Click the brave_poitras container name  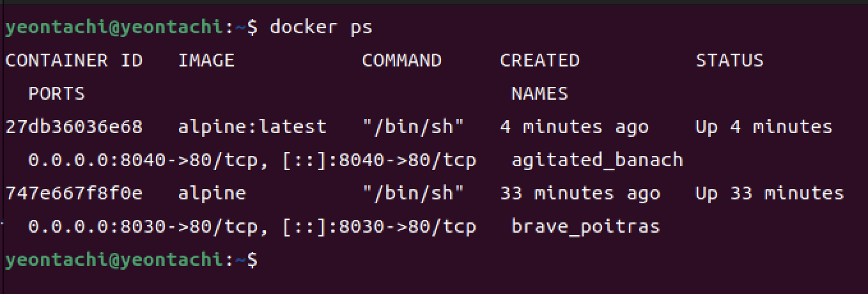coord(586,226)
